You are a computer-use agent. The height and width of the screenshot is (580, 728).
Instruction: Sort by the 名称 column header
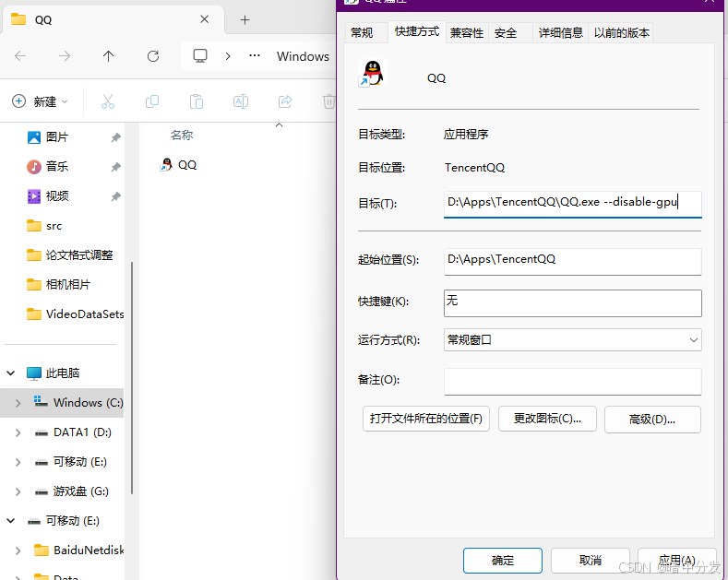(182, 135)
